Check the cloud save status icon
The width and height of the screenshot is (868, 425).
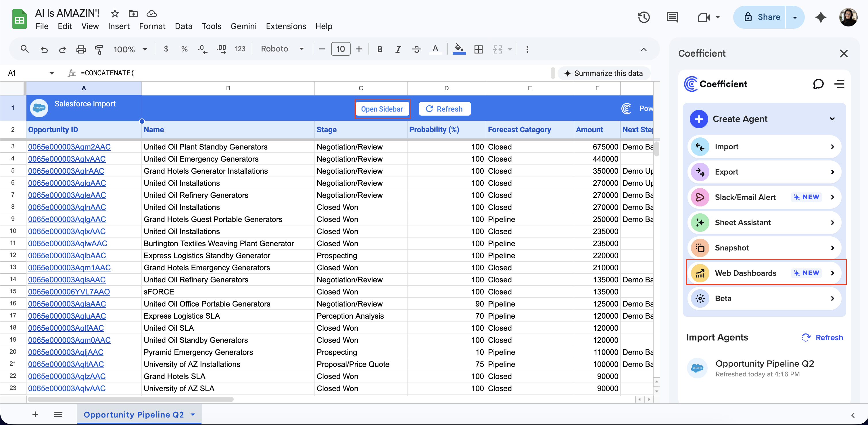[x=152, y=14]
